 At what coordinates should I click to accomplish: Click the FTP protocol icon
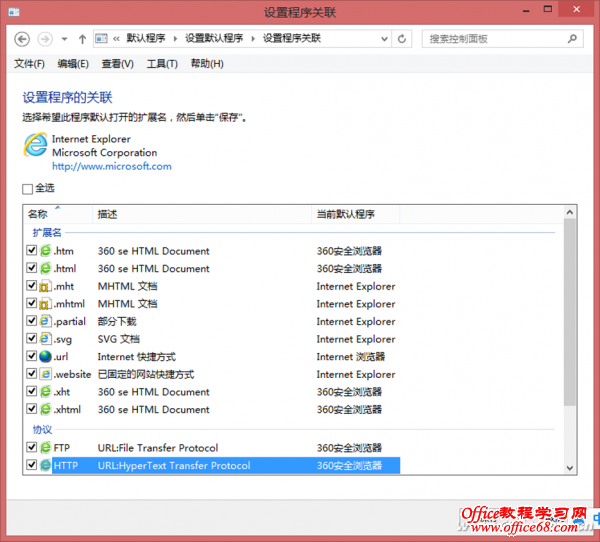[46, 447]
